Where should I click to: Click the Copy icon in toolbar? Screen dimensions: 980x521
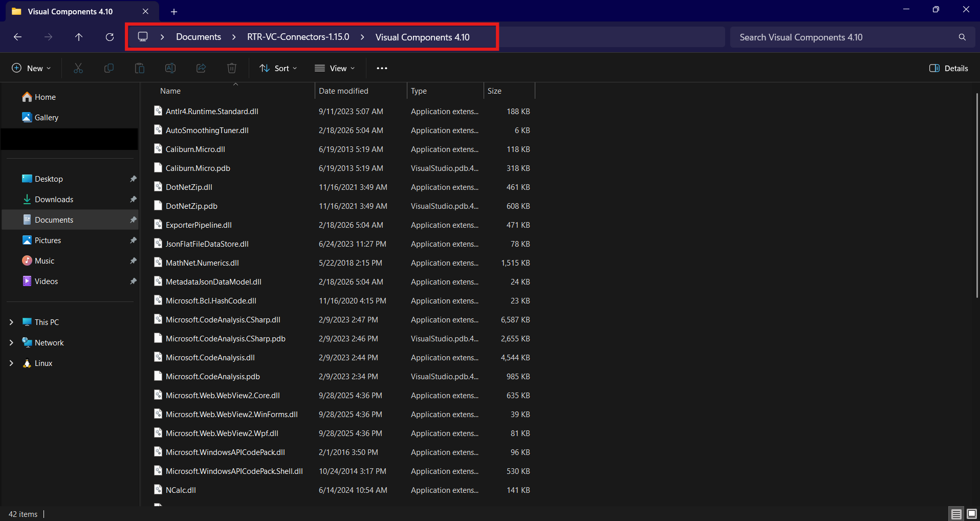[109, 68]
